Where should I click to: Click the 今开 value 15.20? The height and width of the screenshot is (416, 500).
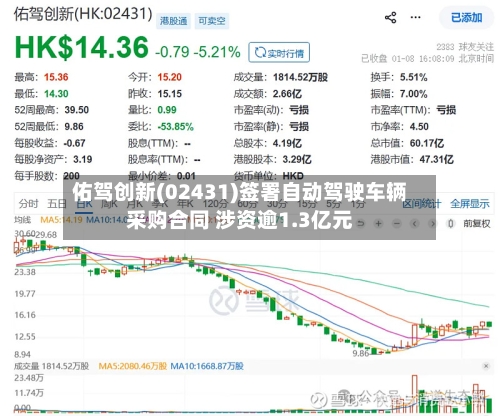point(170,77)
